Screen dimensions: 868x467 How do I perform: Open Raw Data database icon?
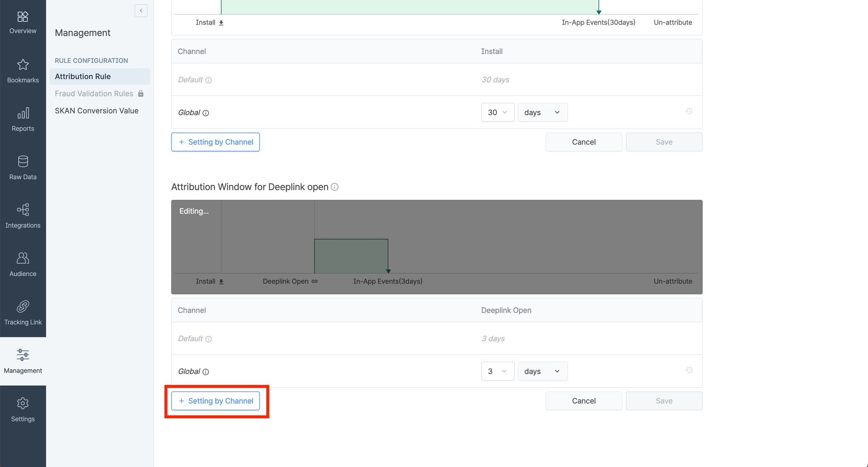tap(23, 162)
